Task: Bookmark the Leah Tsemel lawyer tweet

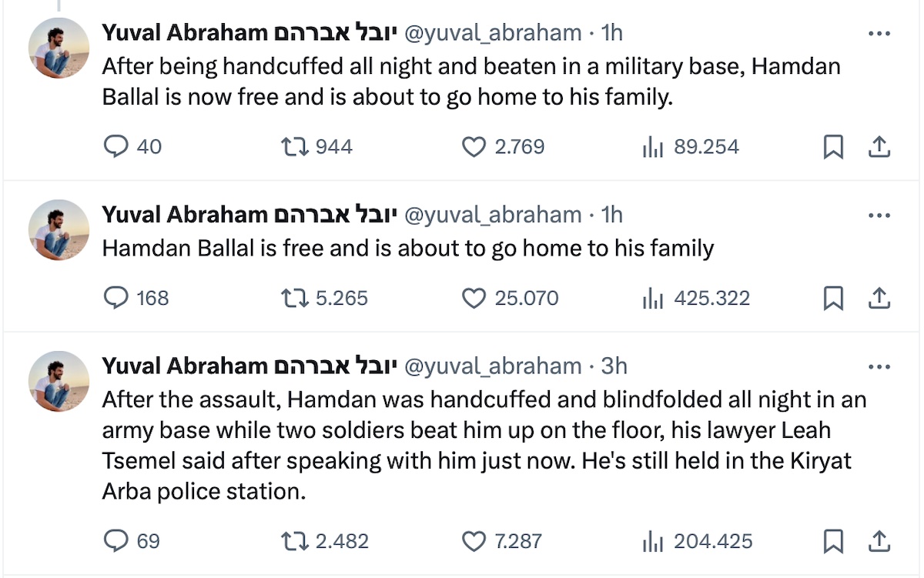Action: coord(833,541)
